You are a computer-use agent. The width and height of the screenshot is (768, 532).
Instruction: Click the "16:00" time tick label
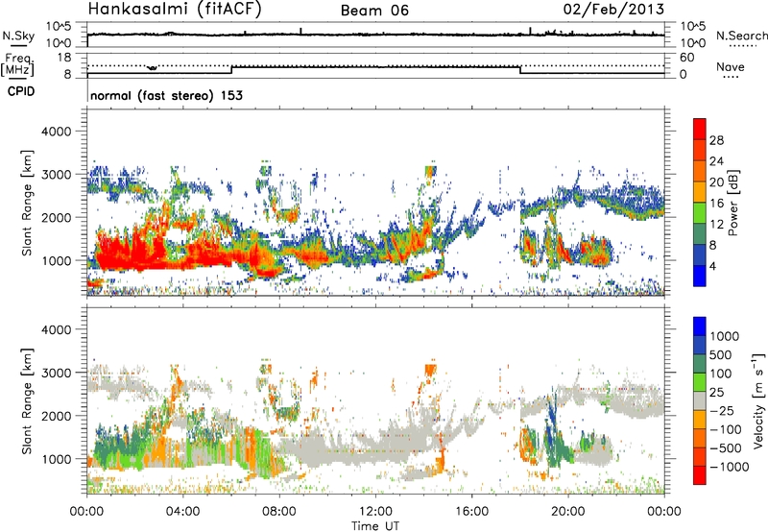click(471, 512)
